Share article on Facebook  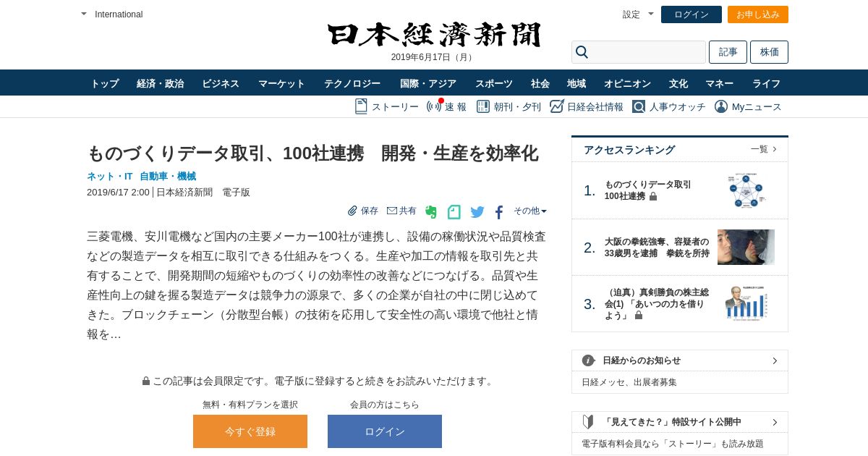(499, 212)
